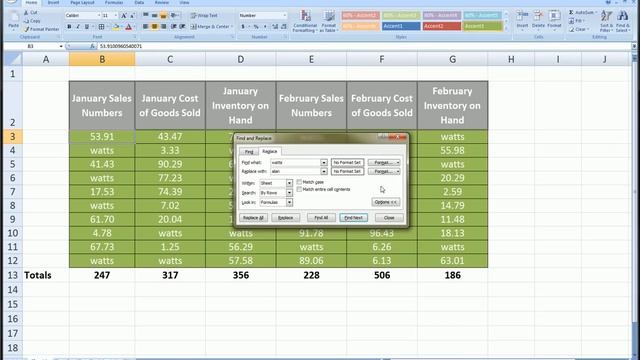Open the font size dropdown

[x=116, y=16]
